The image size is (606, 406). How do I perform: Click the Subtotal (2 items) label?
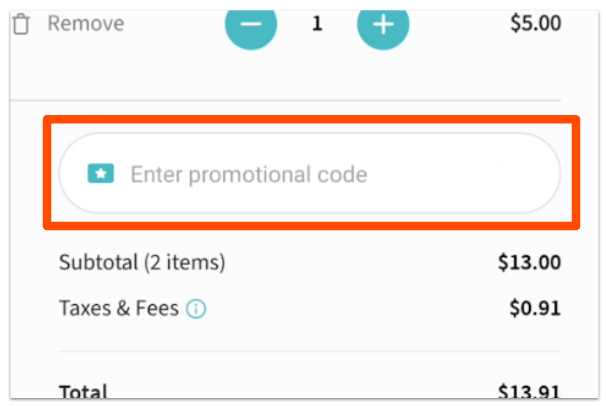142,264
